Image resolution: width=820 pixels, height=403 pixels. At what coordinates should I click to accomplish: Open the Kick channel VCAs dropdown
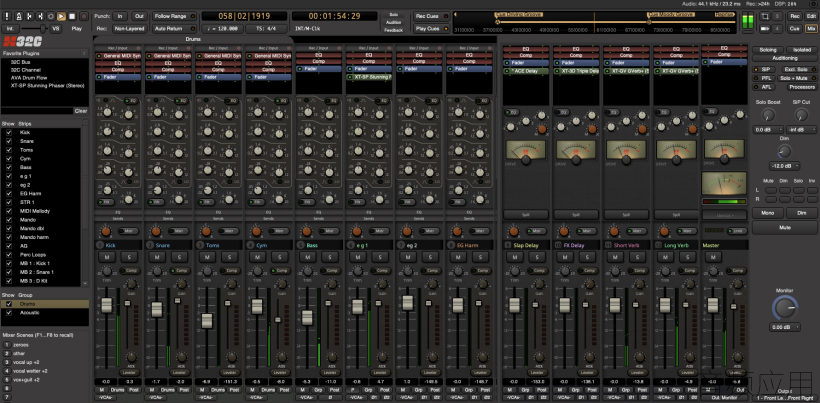click(106, 397)
